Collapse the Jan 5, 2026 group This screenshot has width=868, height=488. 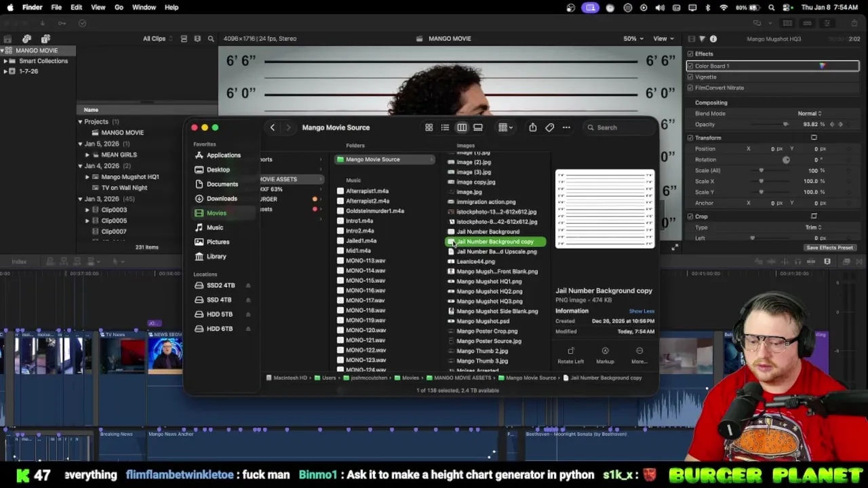tap(80, 144)
